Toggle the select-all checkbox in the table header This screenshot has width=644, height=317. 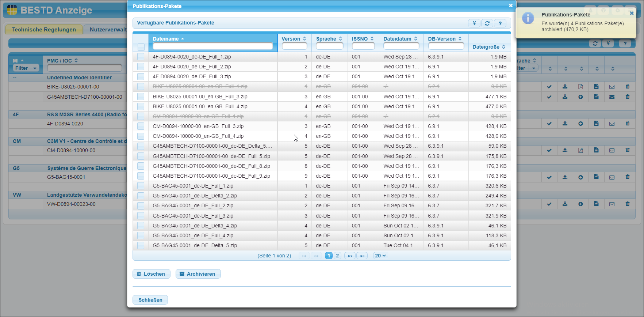[141, 47]
